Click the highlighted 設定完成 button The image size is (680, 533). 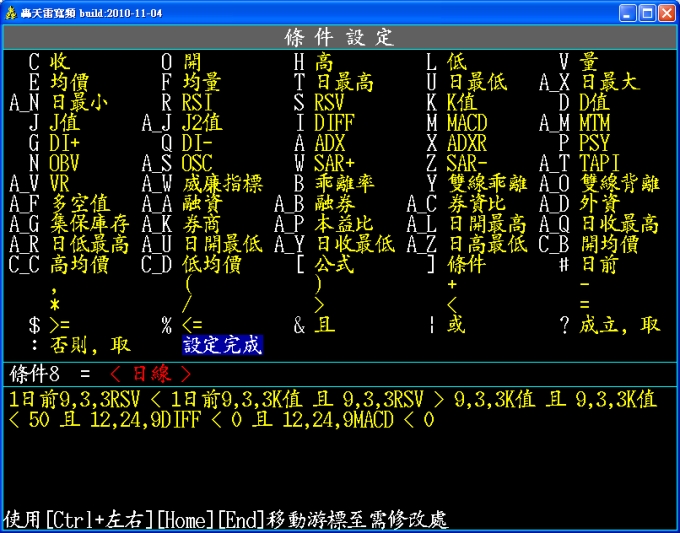coord(222,346)
